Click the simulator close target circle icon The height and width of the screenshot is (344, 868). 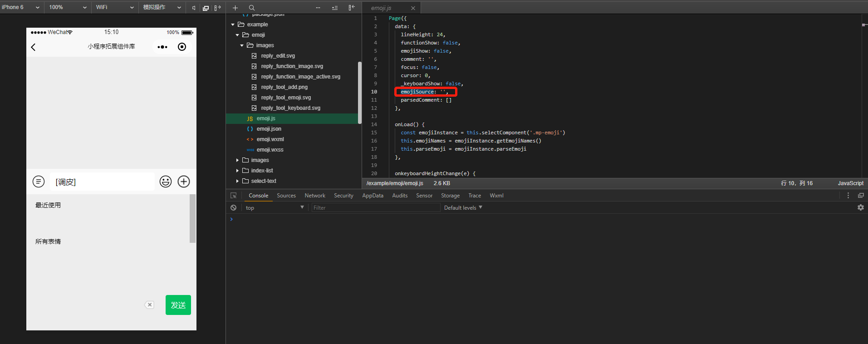click(x=182, y=47)
